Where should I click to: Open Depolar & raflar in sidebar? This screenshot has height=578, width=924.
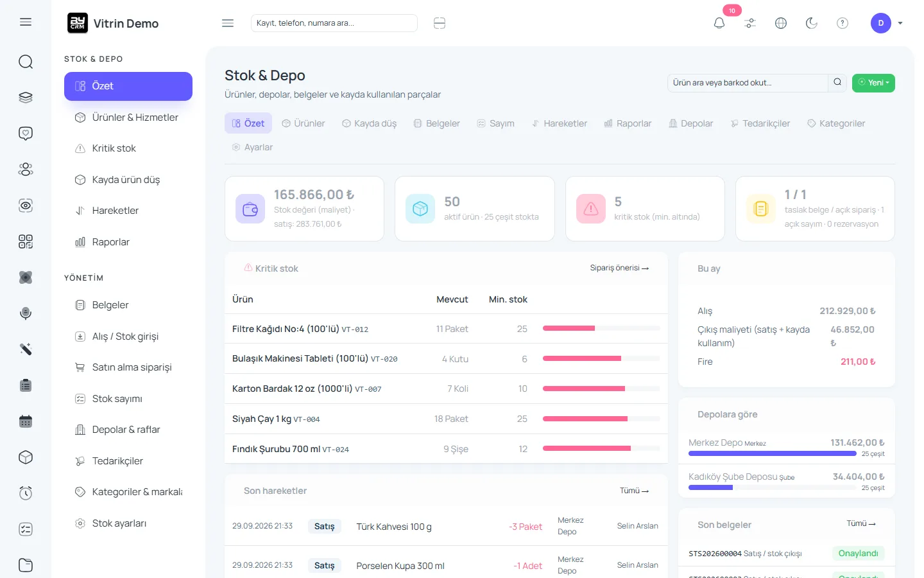pyautogui.click(x=128, y=430)
